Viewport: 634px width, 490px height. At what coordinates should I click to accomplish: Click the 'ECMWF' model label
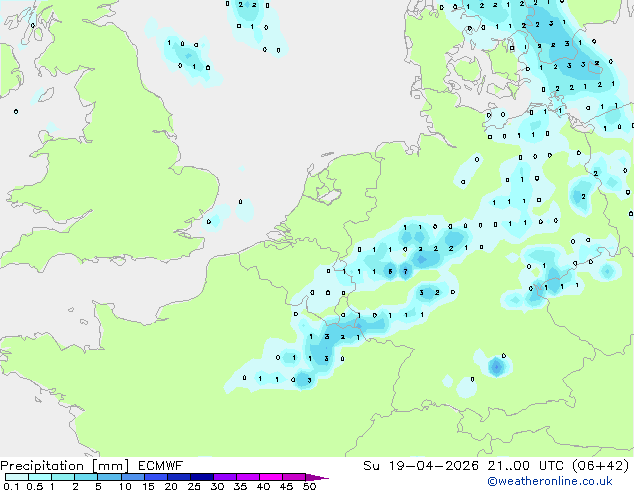161,466
